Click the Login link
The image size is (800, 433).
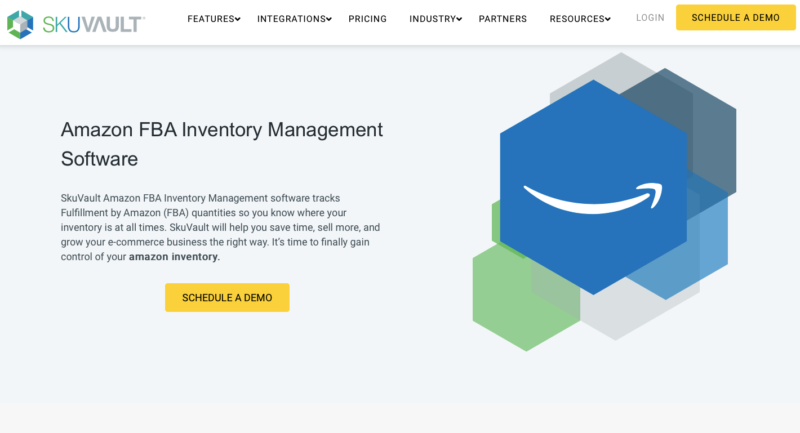pyautogui.click(x=650, y=18)
